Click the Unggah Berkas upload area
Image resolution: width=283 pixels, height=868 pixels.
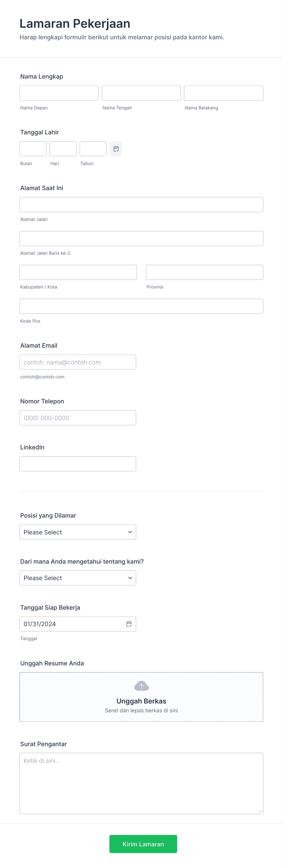click(141, 697)
